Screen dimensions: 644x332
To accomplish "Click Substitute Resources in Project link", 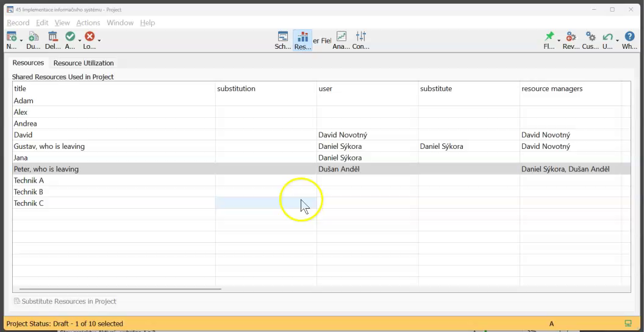I will (68, 301).
